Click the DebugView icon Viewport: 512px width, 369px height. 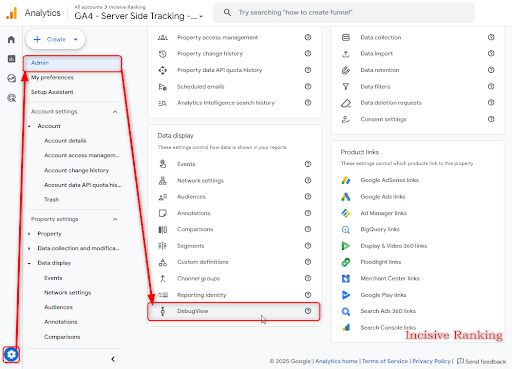[x=163, y=311]
